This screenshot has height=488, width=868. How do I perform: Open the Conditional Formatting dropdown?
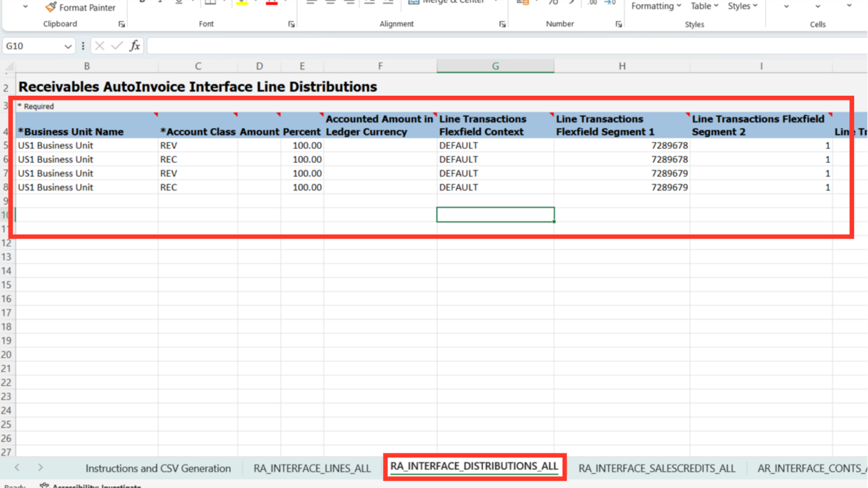(656, 6)
